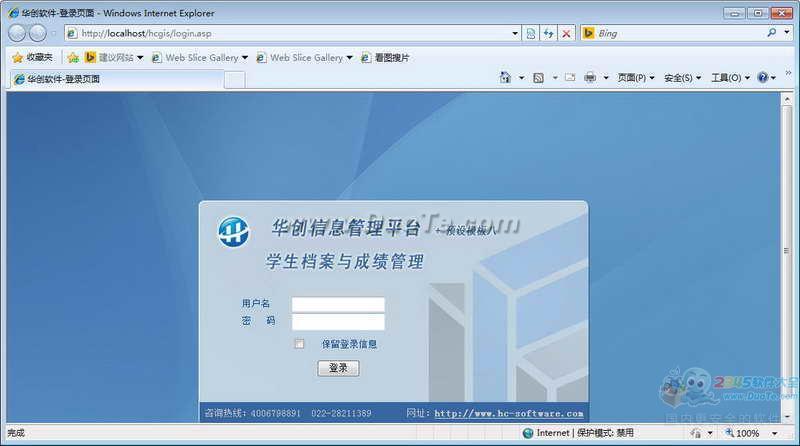Open the http://www.hc-software.com link
This screenshot has width=800, height=446.
pyautogui.click(x=509, y=413)
